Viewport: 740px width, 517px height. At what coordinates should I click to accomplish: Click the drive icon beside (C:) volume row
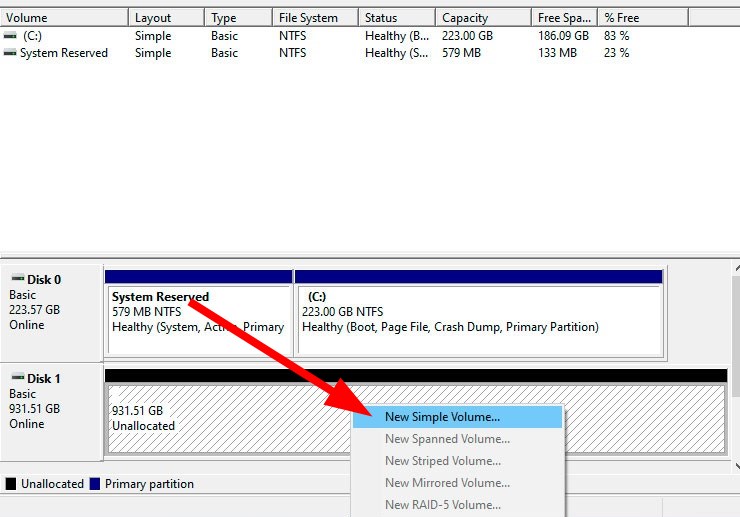click(10, 35)
